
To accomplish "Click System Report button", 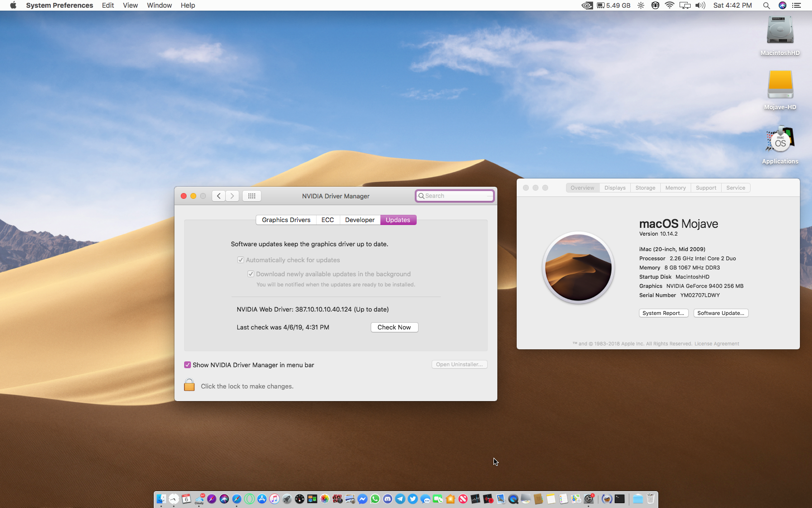I will point(664,313).
